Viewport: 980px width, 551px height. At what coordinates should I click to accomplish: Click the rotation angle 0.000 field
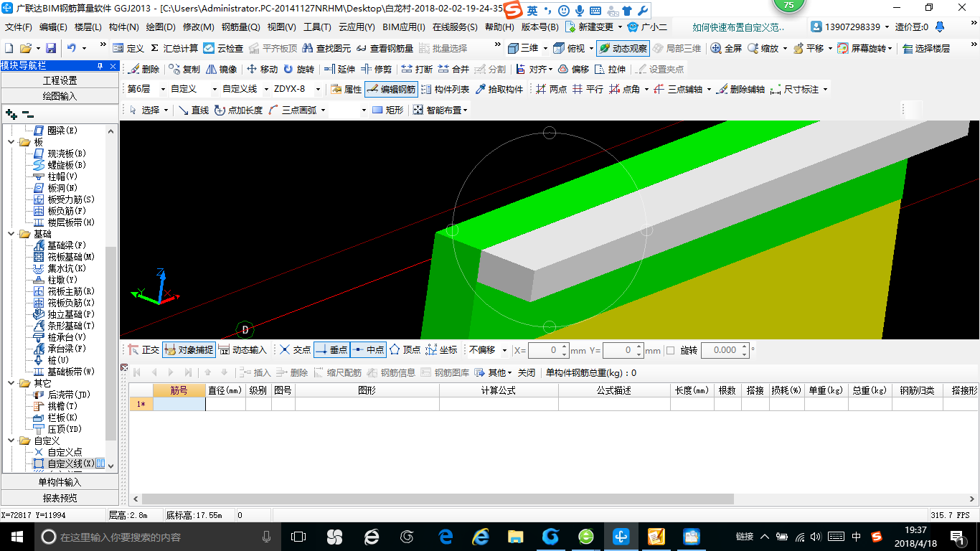pos(725,350)
